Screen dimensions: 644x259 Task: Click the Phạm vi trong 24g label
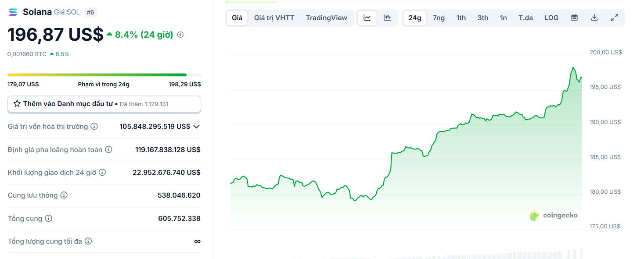click(x=104, y=84)
